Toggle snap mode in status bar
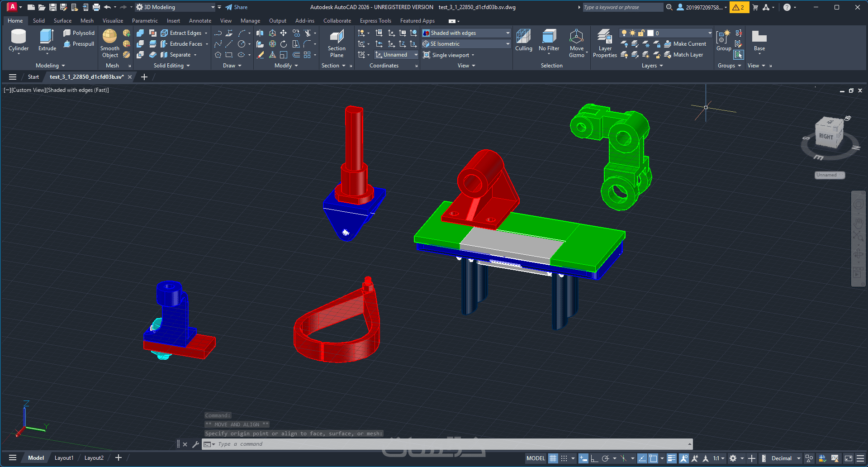This screenshot has width=868, height=467. tap(564, 458)
